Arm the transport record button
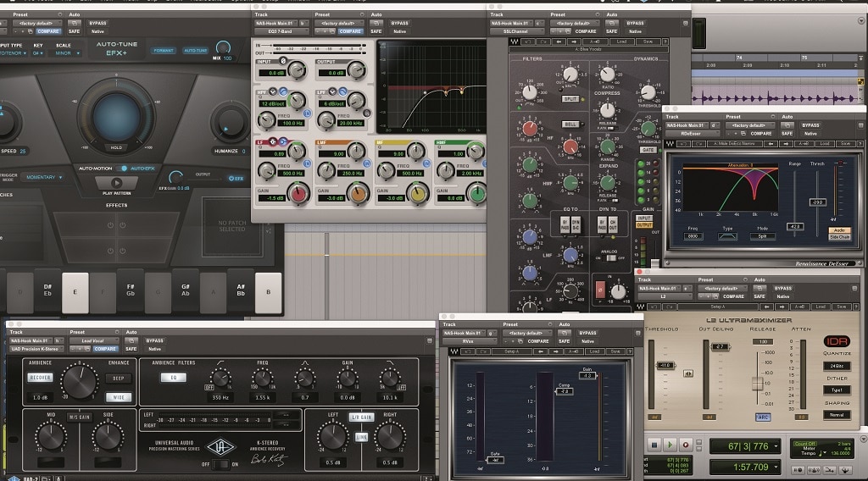 685,445
